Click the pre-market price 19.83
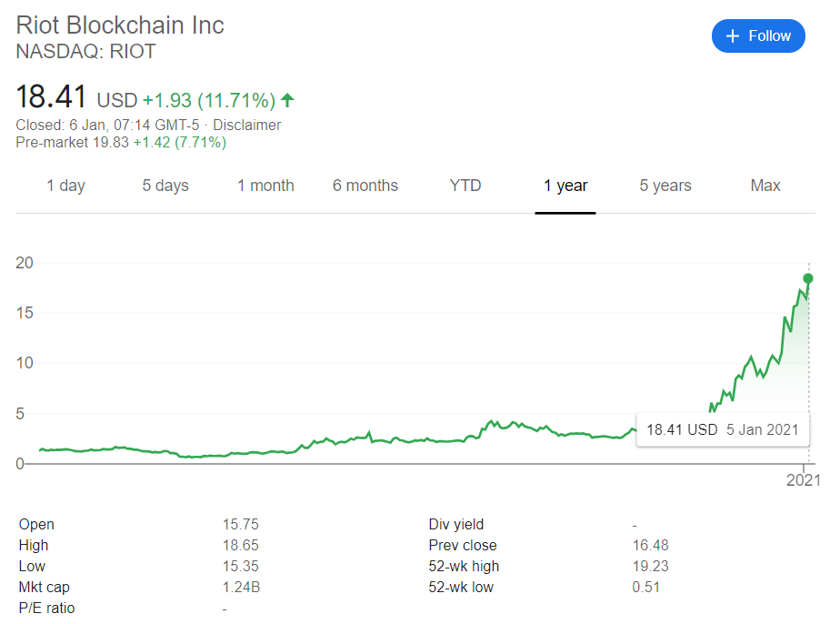 [113, 143]
